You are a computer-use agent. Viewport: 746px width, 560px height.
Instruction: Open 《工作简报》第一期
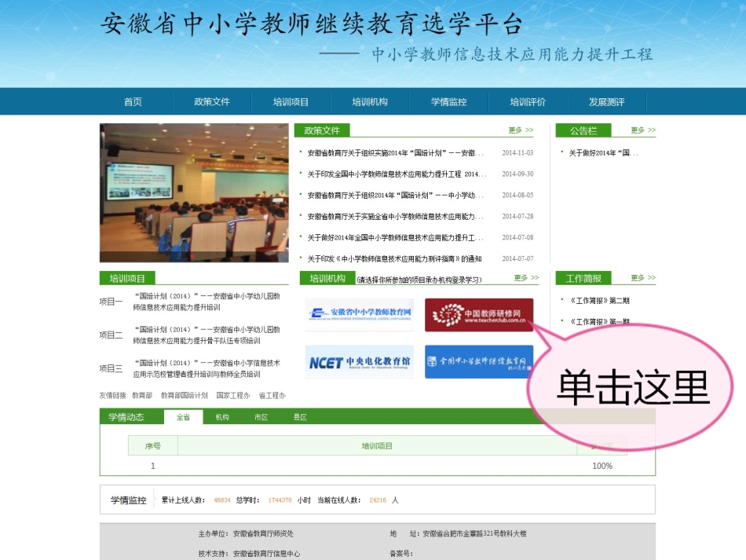coord(599,322)
